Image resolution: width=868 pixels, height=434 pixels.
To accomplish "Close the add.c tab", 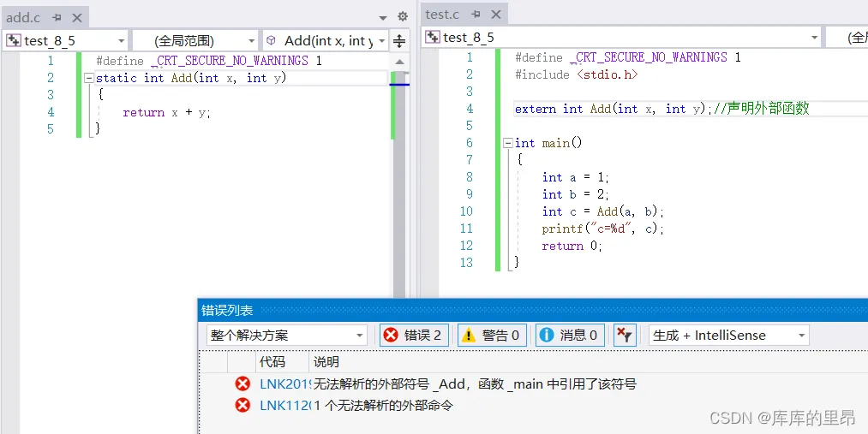I will [77, 18].
